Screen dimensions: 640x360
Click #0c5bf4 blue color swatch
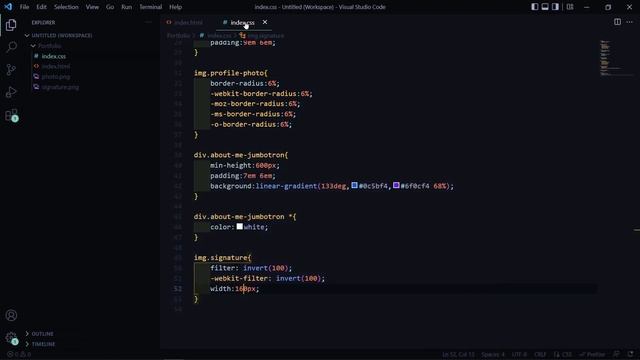(354, 186)
